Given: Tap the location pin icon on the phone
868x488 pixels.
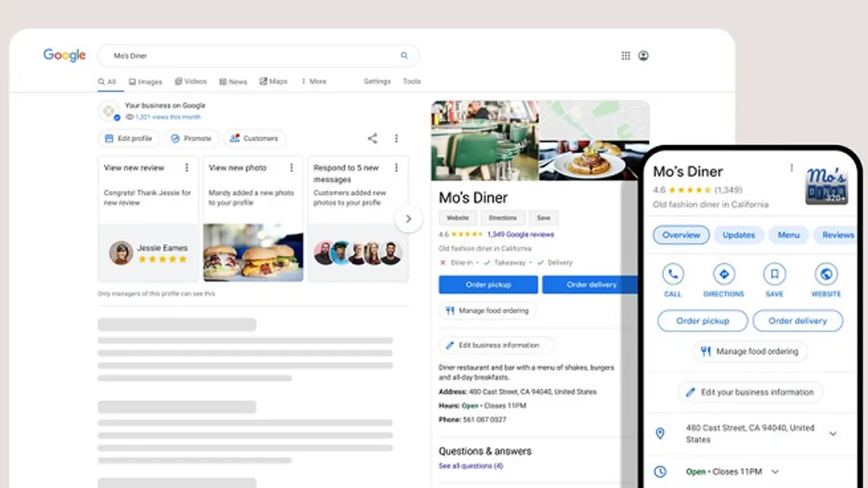Looking at the screenshot, I should click(660, 433).
